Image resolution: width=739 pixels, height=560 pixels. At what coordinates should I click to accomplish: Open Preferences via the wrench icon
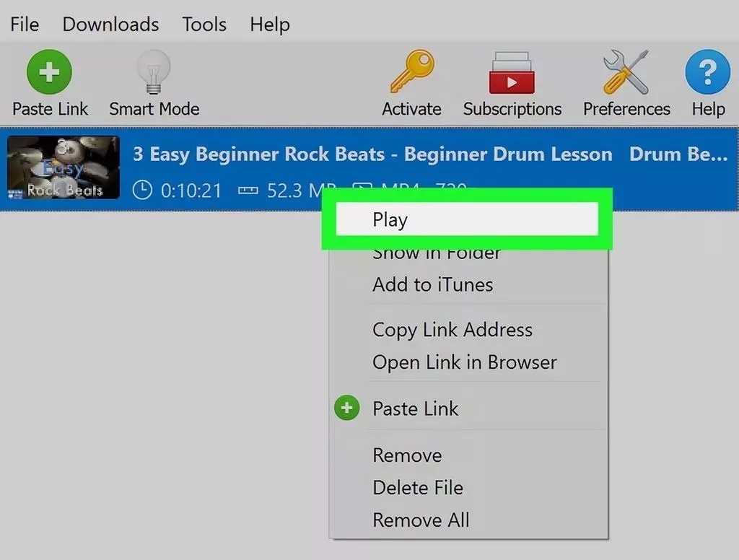(625, 72)
